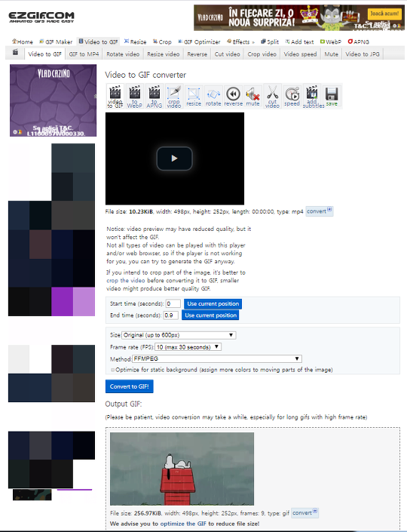Open the Frame rate FPS dropdown
The image size is (407, 532).
pos(188,347)
